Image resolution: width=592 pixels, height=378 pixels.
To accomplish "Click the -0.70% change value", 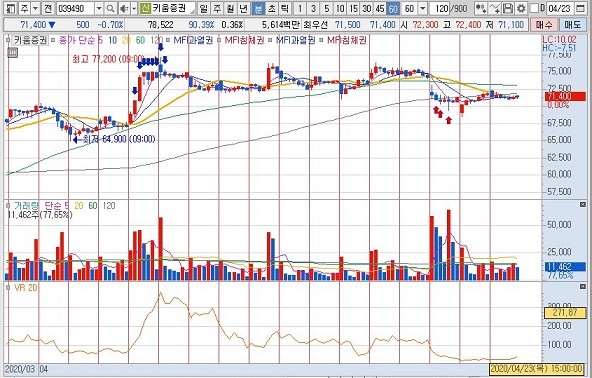I will tap(110, 25).
